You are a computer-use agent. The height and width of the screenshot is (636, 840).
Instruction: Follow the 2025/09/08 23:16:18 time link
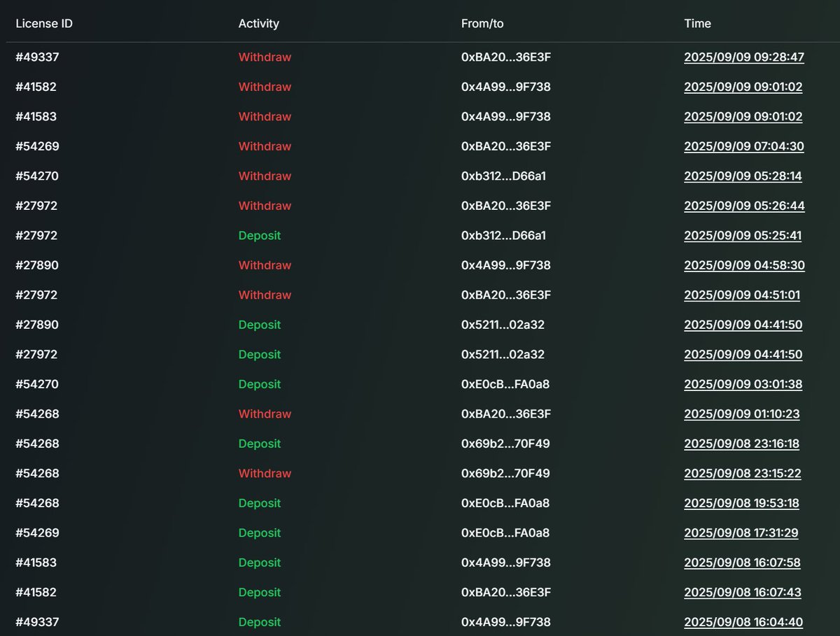[742, 444]
